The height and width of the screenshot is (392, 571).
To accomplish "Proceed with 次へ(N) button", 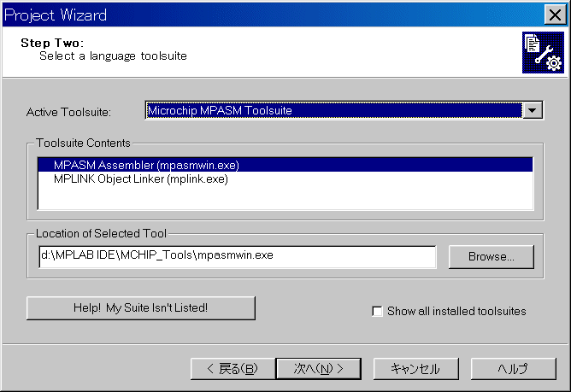I will [x=319, y=369].
